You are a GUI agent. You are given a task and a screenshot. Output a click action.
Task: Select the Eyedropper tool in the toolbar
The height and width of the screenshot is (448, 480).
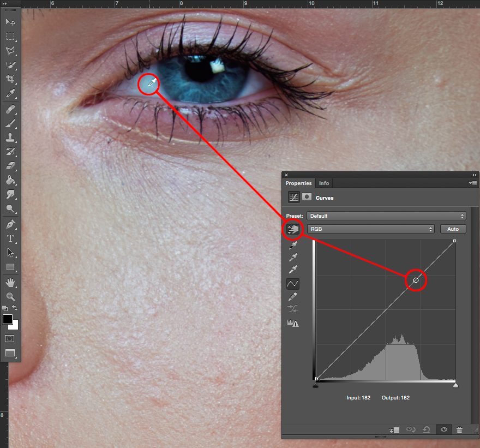pyautogui.click(x=10, y=93)
